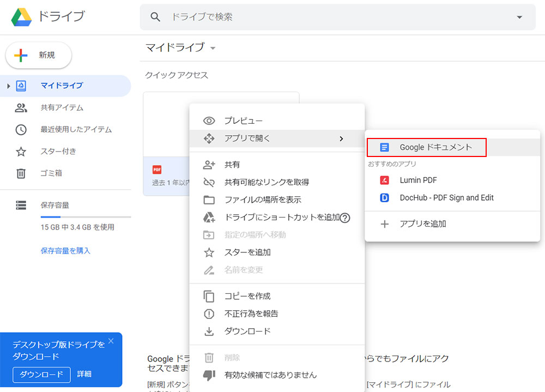The width and height of the screenshot is (545, 392).
Task: Choose DocHub - PDF Sign and Edit
Action: pos(446,198)
